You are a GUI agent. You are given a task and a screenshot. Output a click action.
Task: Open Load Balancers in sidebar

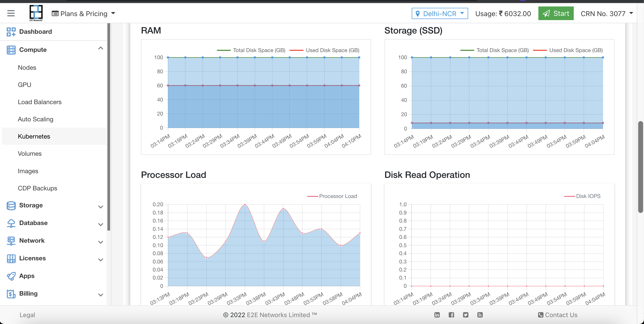(x=40, y=102)
